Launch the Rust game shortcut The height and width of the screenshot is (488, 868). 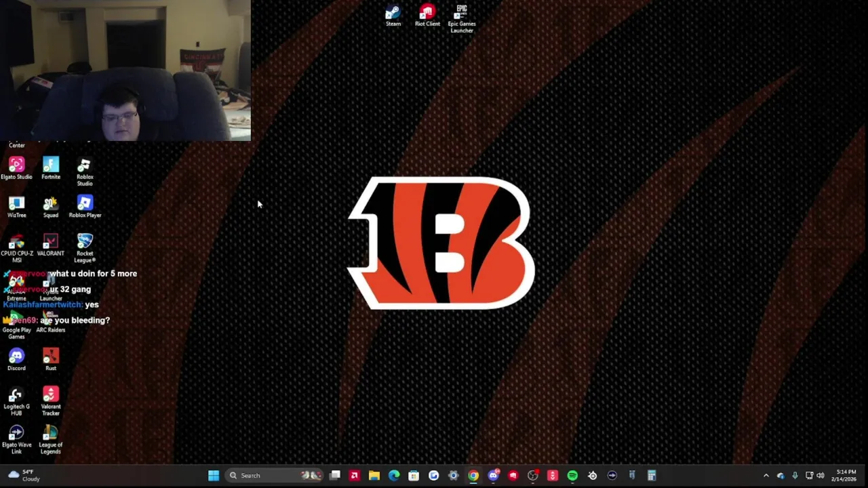coord(51,359)
